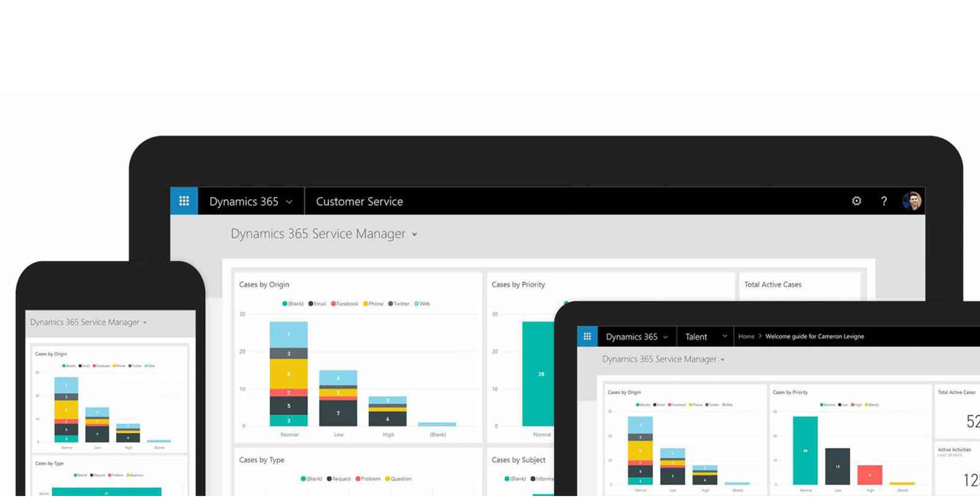
Task: Click the teal Normal bar in Cases by Priority
Action: pos(541,374)
